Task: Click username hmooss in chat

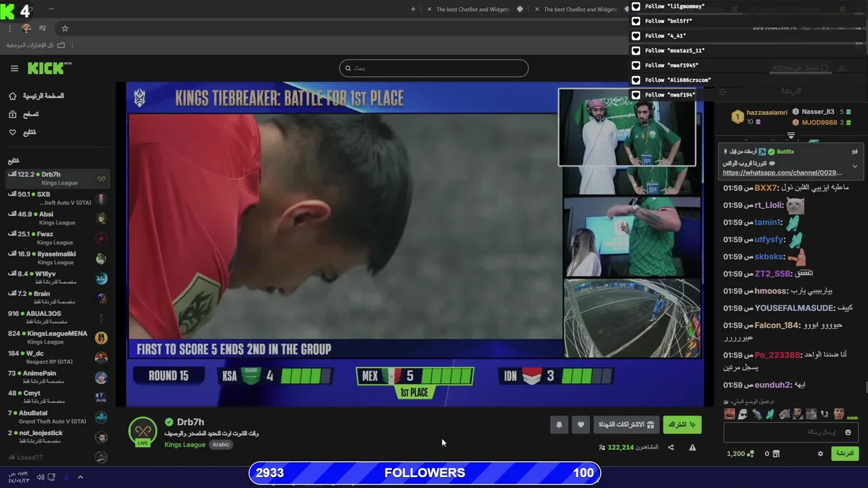Action: tap(771, 291)
